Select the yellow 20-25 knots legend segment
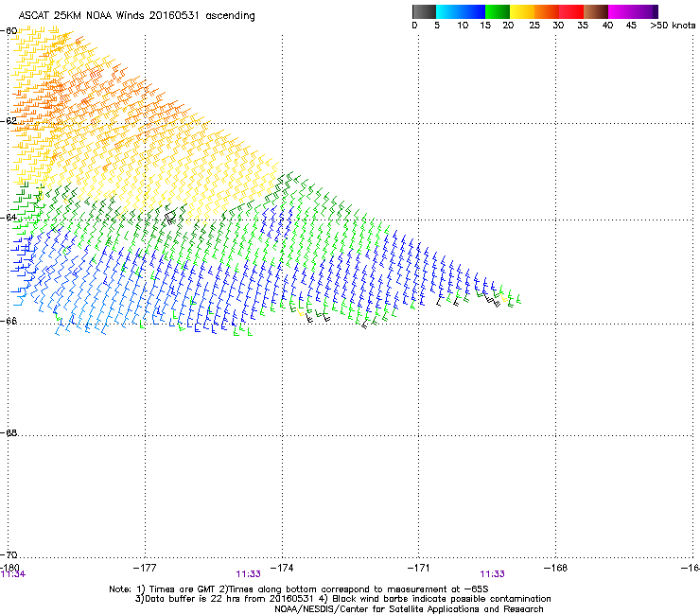The width and height of the screenshot is (700, 615). pos(522,11)
